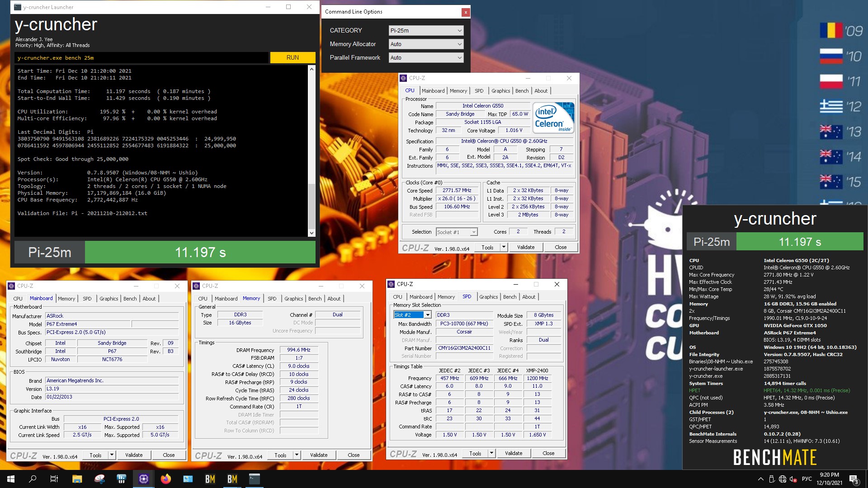Click Close in the Mainboard CPU-Z window

tap(169, 455)
